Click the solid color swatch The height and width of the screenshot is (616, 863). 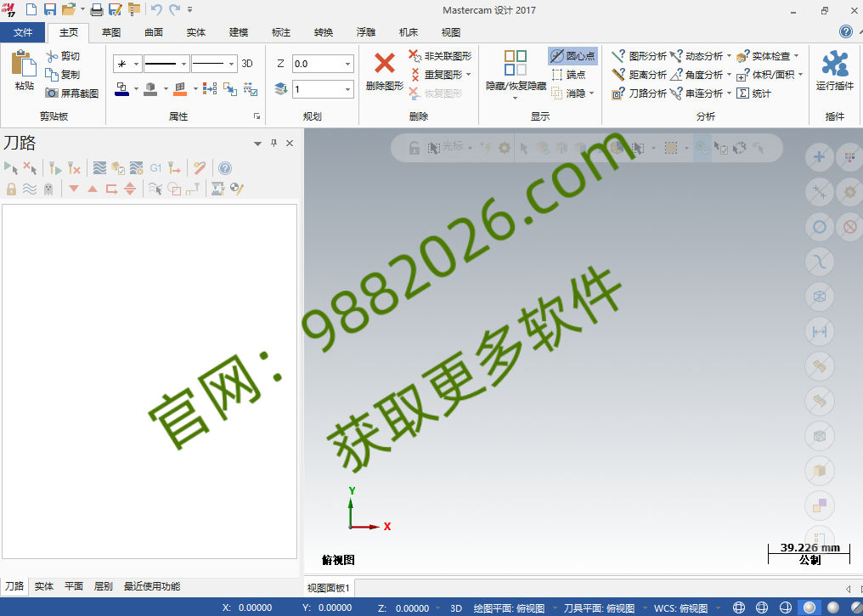click(151, 89)
